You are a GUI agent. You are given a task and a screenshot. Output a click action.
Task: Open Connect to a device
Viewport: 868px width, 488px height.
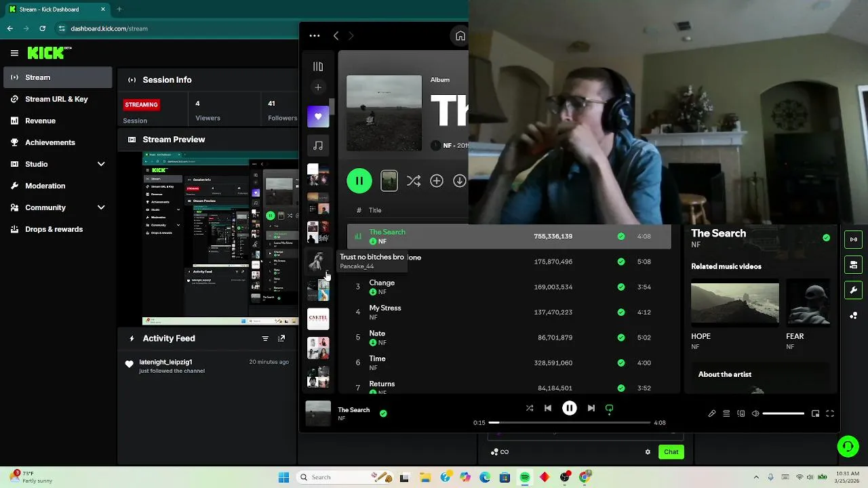click(x=741, y=413)
